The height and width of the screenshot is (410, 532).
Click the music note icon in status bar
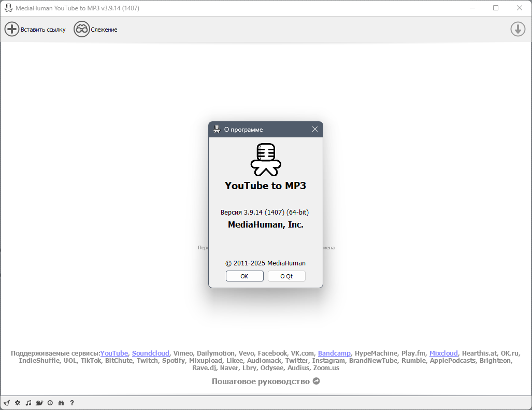click(x=28, y=403)
